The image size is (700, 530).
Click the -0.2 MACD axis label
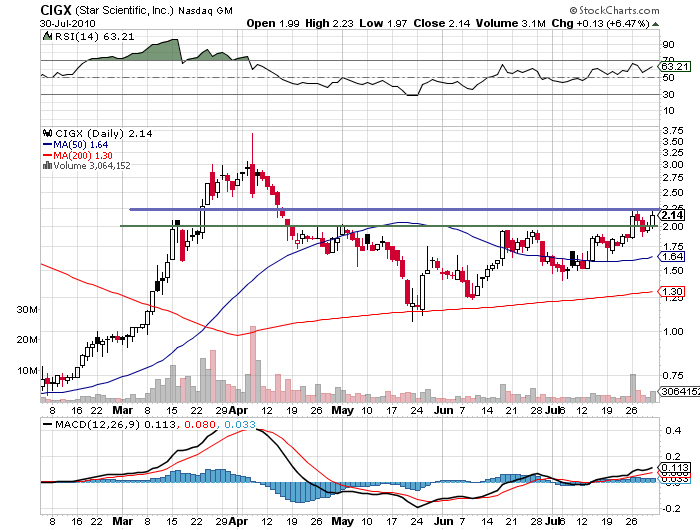click(671, 509)
